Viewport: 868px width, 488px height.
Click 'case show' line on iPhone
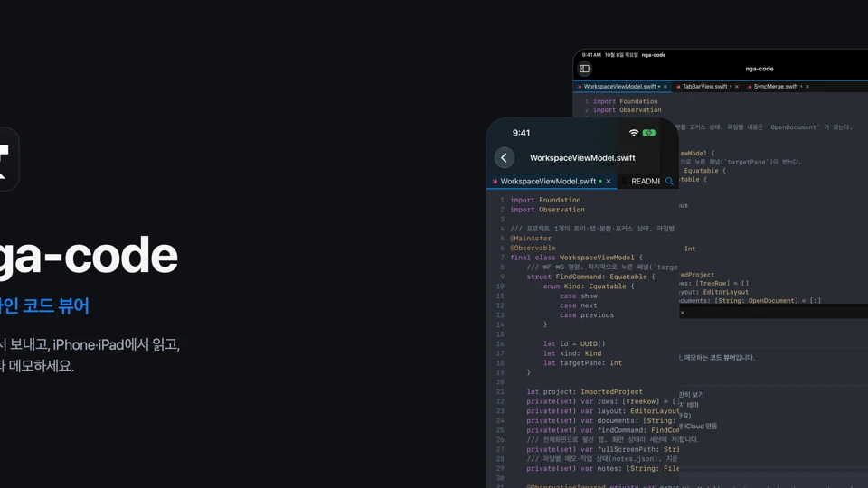coord(579,296)
